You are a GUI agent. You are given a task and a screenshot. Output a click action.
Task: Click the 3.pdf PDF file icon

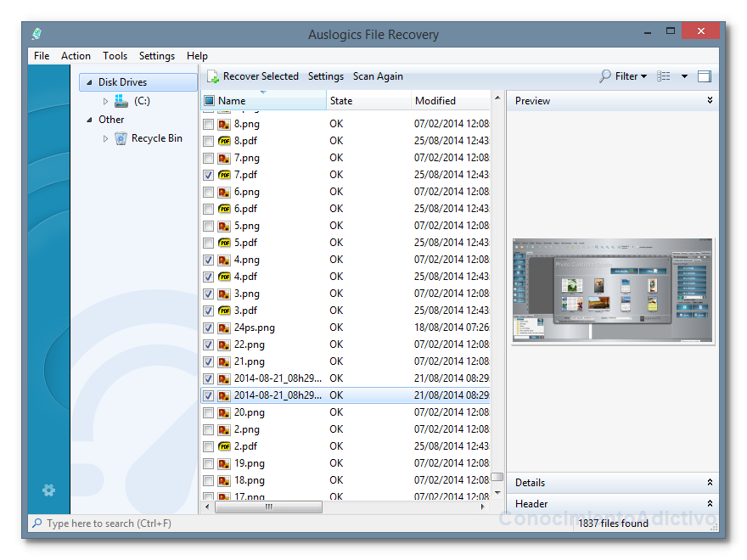tap(224, 311)
